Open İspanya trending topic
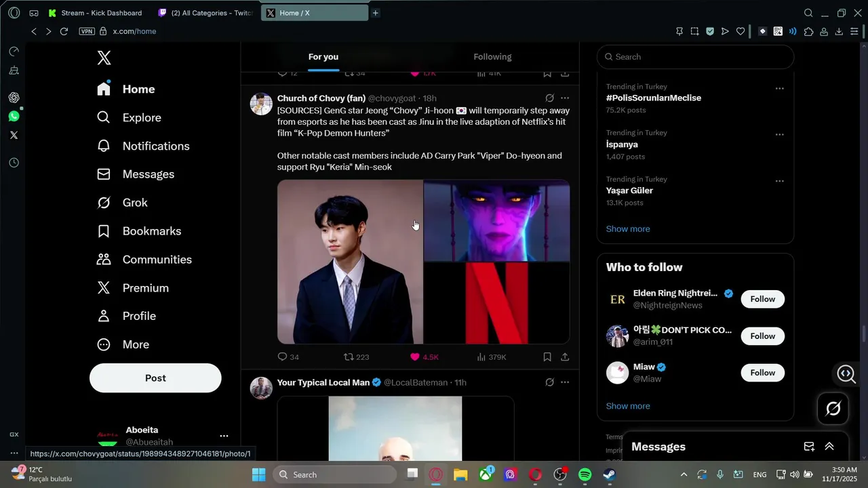This screenshot has width=868, height=488. coord(622,144)
